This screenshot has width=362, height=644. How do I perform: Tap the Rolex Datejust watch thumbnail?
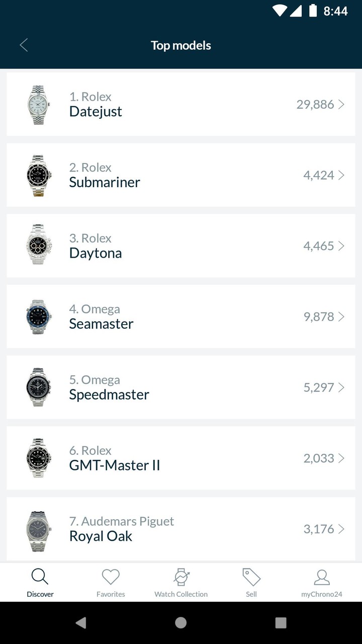coord(39,105)
